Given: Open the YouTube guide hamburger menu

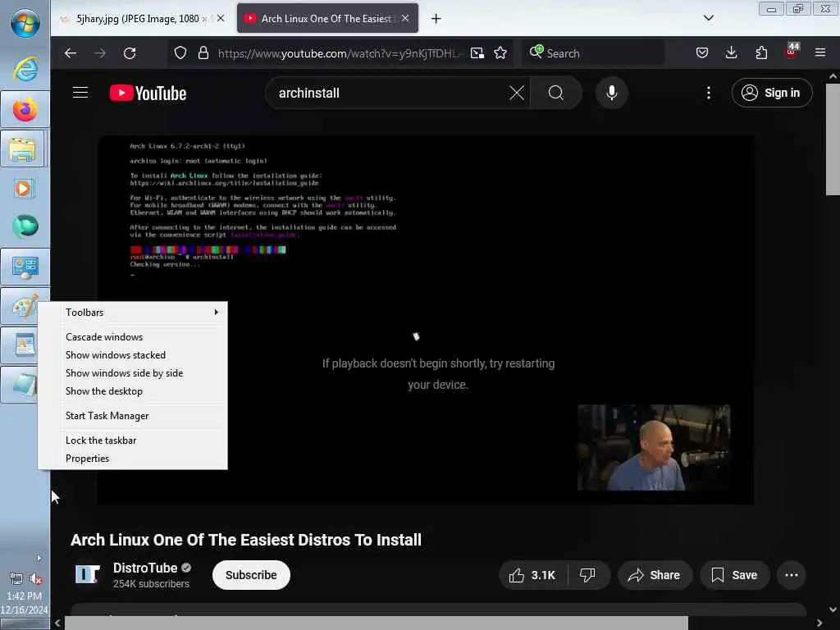Looking at the screenshot, I should 80,93.
